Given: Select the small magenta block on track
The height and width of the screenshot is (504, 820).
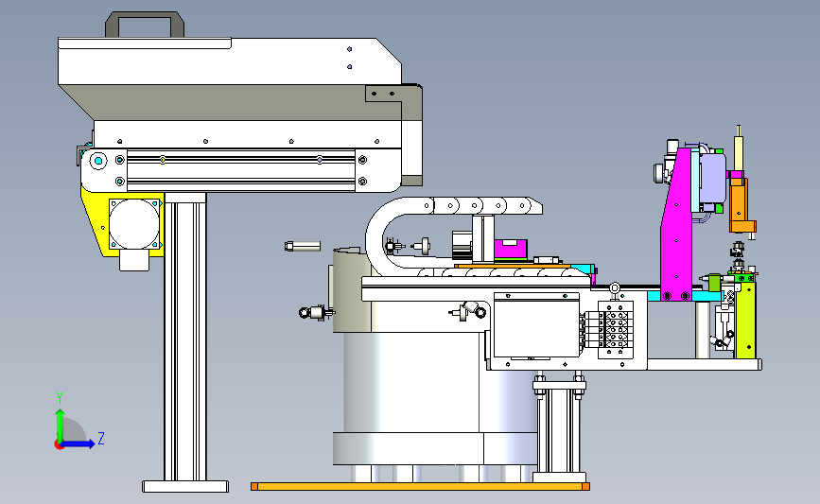Looking at the screenshot, I should (x=511, y=249).
